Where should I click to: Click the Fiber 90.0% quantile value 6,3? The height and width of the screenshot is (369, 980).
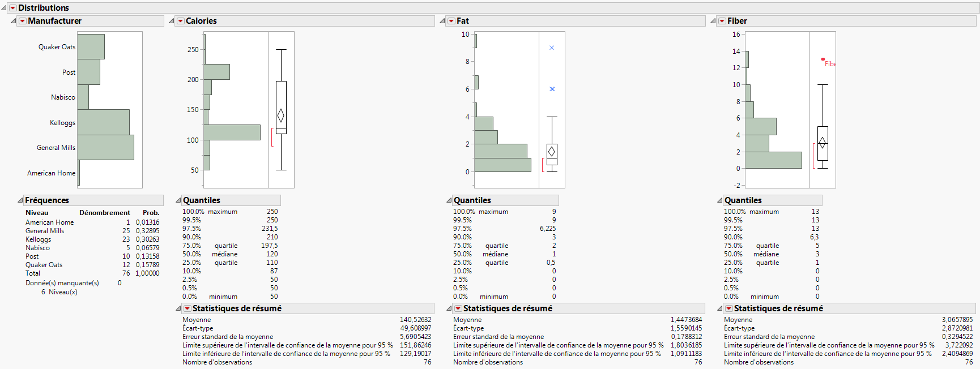coord(815,237)
